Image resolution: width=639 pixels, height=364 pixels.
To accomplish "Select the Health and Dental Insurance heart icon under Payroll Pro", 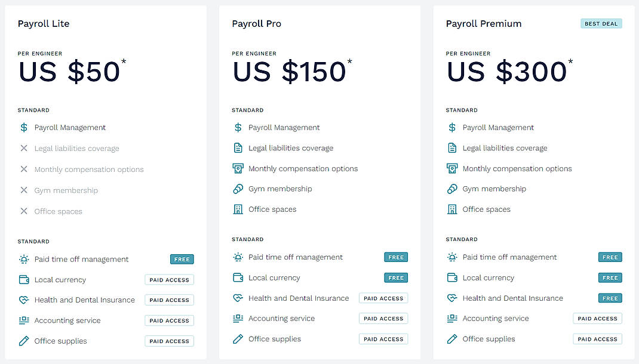I will pos(238,298).
